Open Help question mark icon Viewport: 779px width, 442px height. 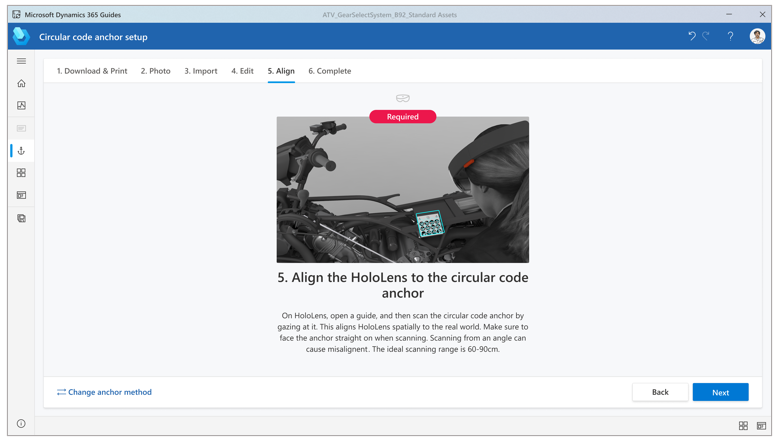(x=730, y=36)
